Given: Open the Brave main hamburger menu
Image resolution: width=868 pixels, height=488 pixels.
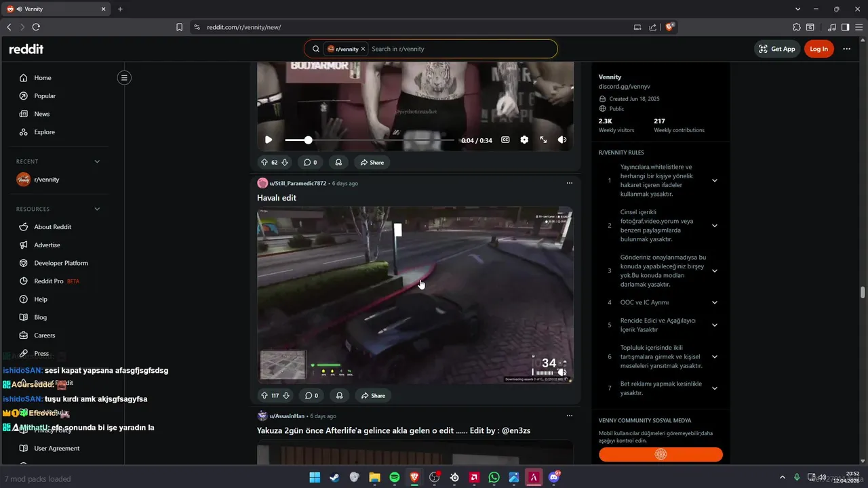Looking at the screenshot, I should pos(858,27).
